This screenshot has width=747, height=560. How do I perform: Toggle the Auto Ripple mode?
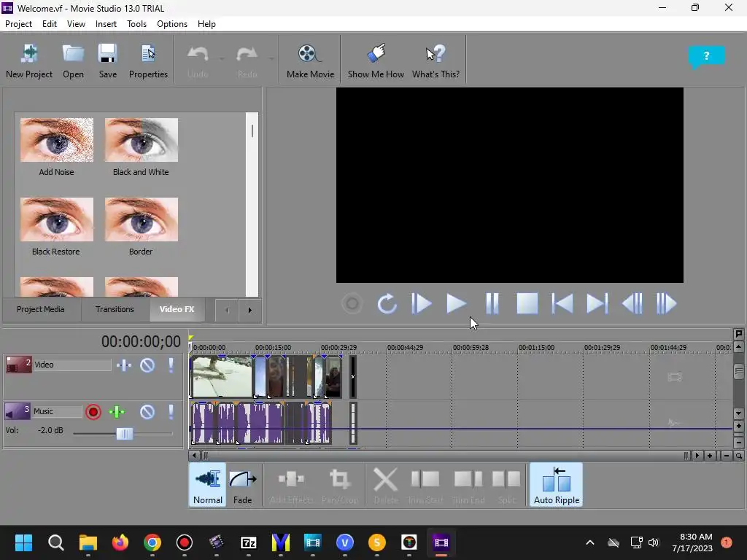(x=557, y=485)
